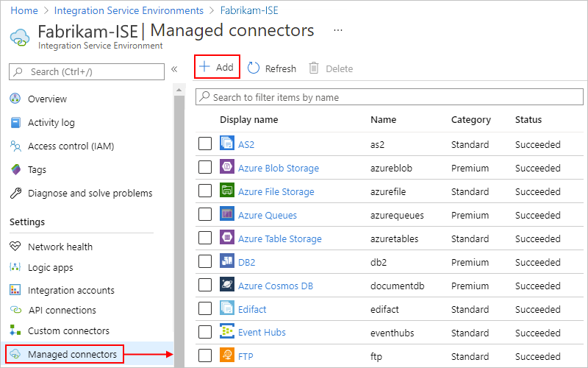
Task: Click the Add connector button
Action: pyautogui.click(x=217, y=67)
